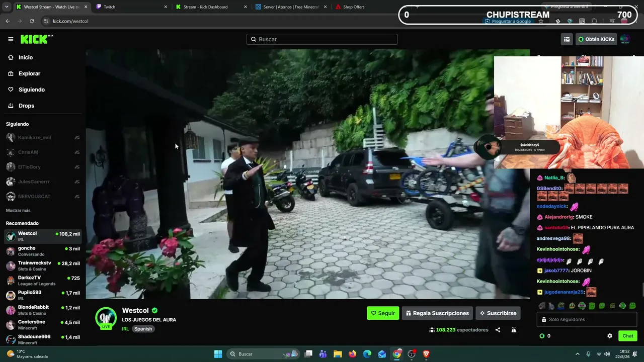
Task: Open File Explorer from the taskbar
Action: (338, 354)
